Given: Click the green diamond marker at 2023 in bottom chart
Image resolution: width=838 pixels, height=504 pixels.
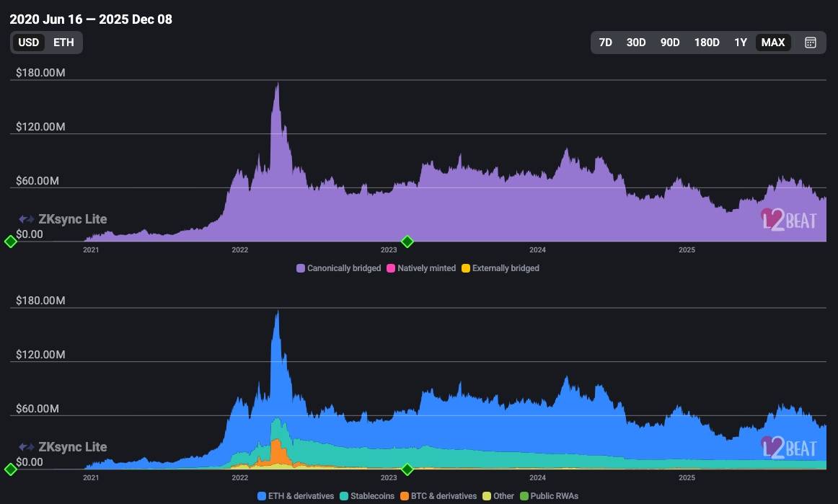Looking at the screenshot, I should (x=407, y=469).
